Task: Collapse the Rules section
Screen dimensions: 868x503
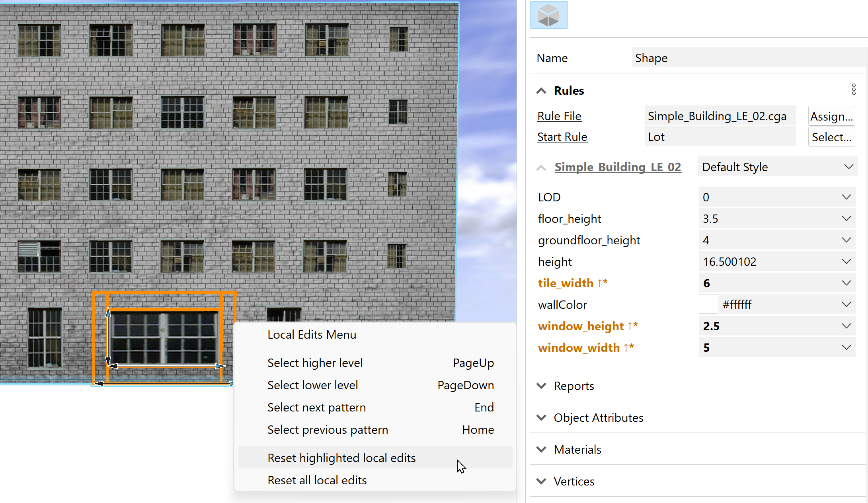Action: coord(541,91)
